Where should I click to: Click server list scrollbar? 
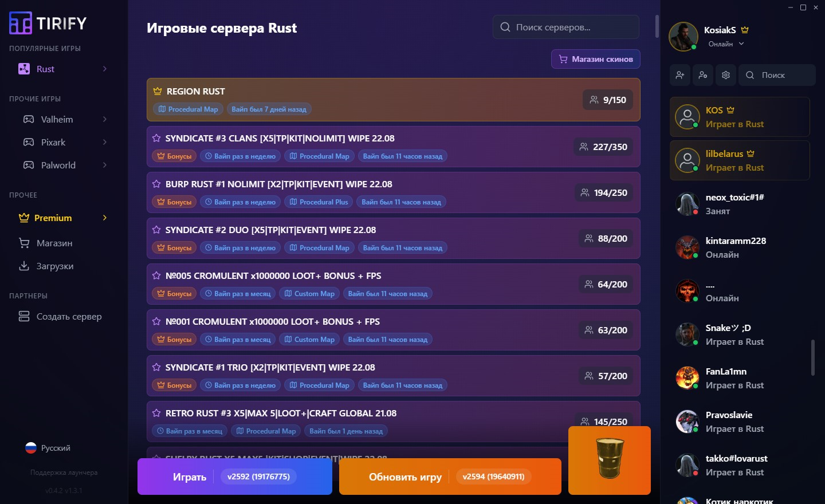(657, 26)
